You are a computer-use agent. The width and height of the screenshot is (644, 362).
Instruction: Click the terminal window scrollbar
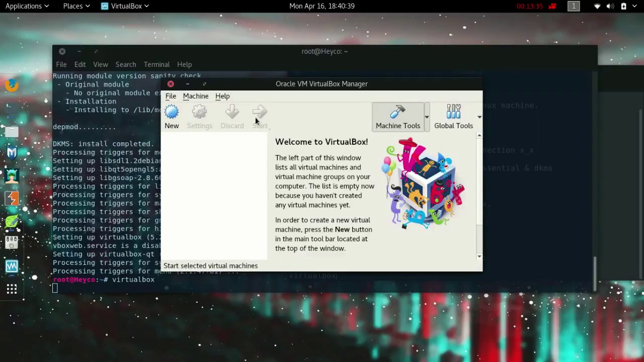[594, 274]
